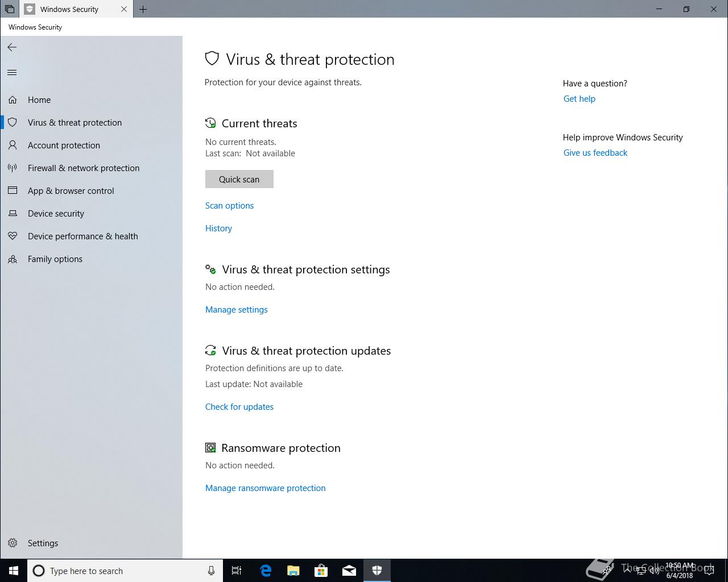Open threat History link
The height and width of the screenshot is (582, 728).
click(218, 228)
